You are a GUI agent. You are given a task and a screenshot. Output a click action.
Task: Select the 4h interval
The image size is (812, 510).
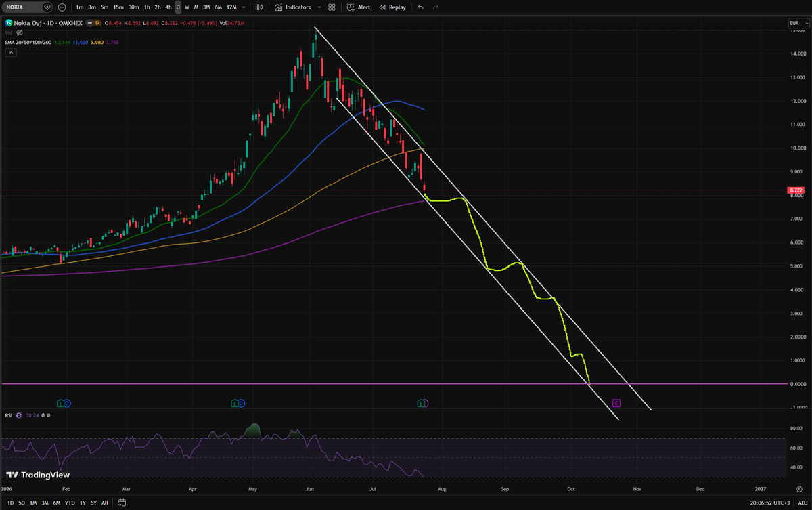pyautogui.click(x=168, y=7)
